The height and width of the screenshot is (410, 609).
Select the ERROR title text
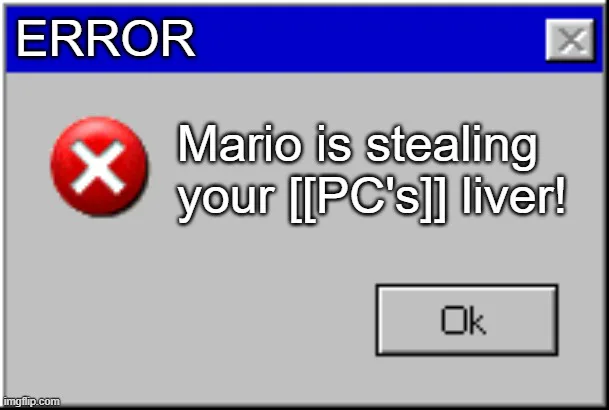(105, 39)
